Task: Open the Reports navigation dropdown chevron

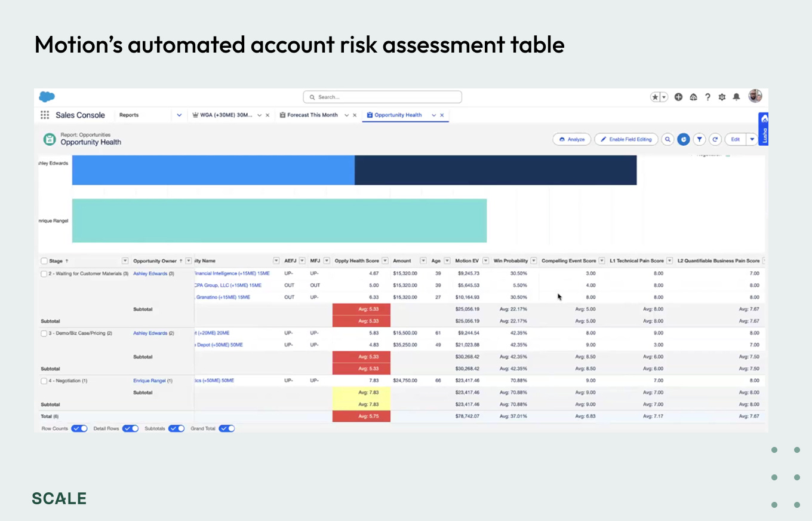Action: (179, 115)
